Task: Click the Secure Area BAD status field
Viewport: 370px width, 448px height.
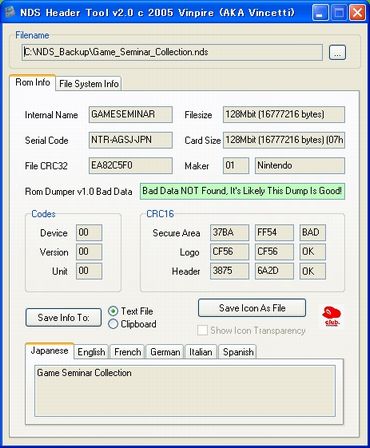Action: pos(312,233)
